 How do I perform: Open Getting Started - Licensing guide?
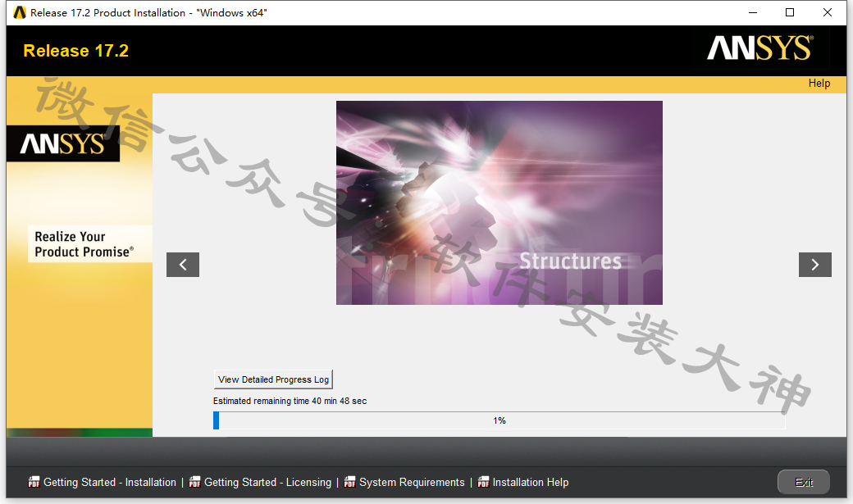[x=267, y=482]
